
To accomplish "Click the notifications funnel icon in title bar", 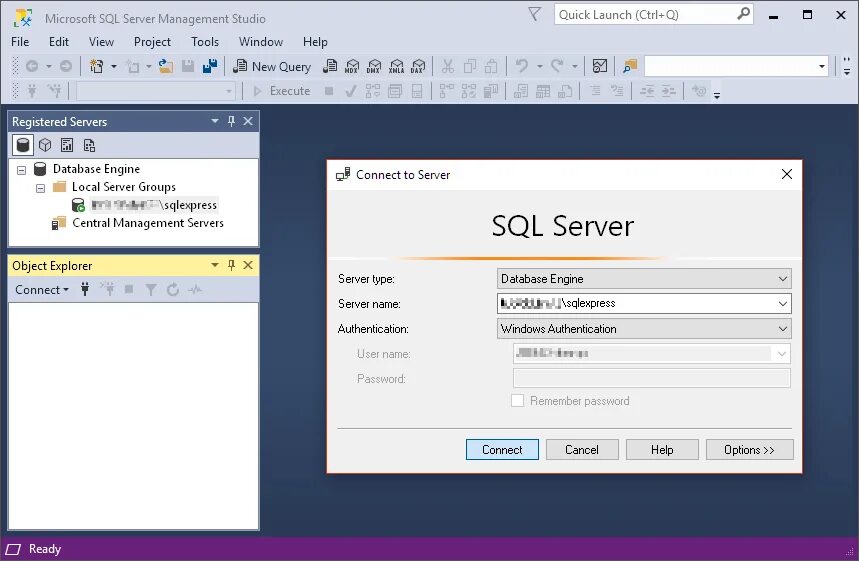I will tap(535, 14).
